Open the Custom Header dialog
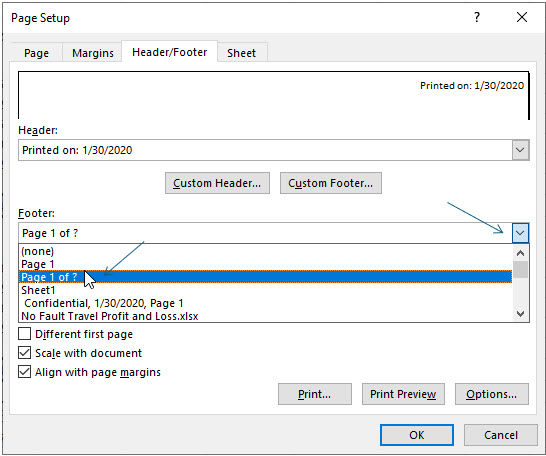This screenshot has width=546, height=456. 217,183
